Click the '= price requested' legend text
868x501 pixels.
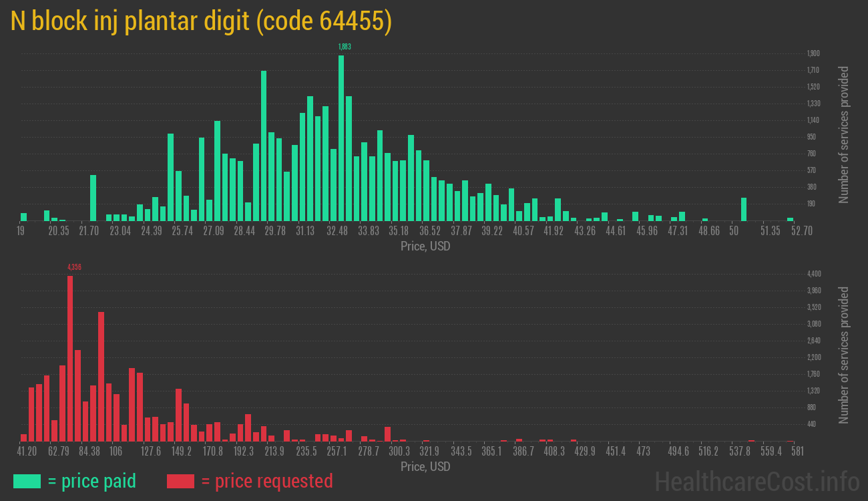pos(266,481)
